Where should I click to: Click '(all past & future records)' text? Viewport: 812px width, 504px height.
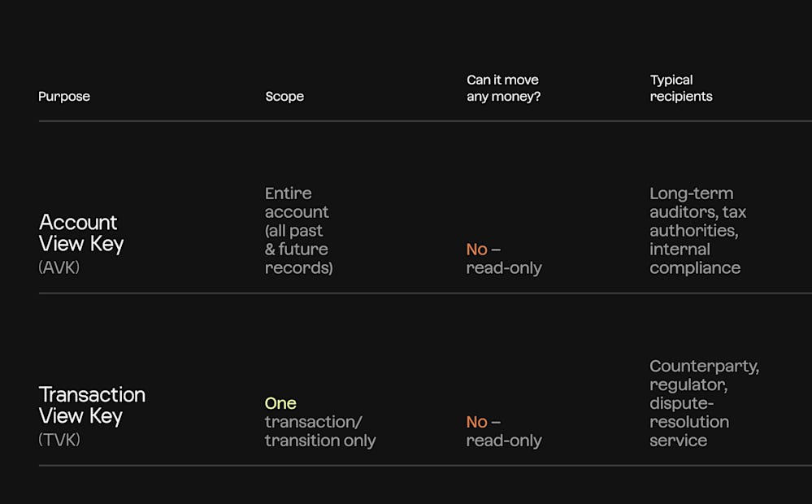click(x=299, y=249)
